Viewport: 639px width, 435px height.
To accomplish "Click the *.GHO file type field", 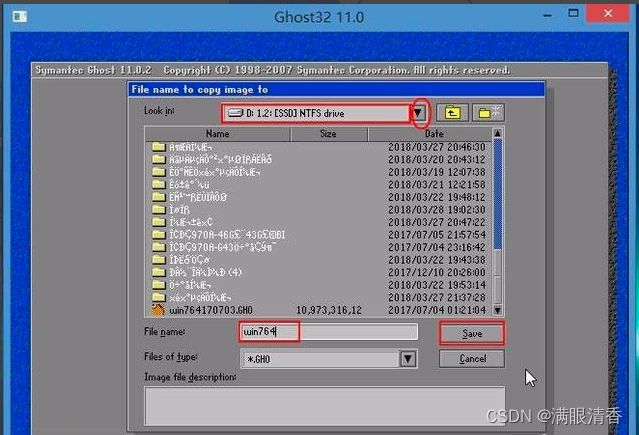I will (x=320, y=359).
